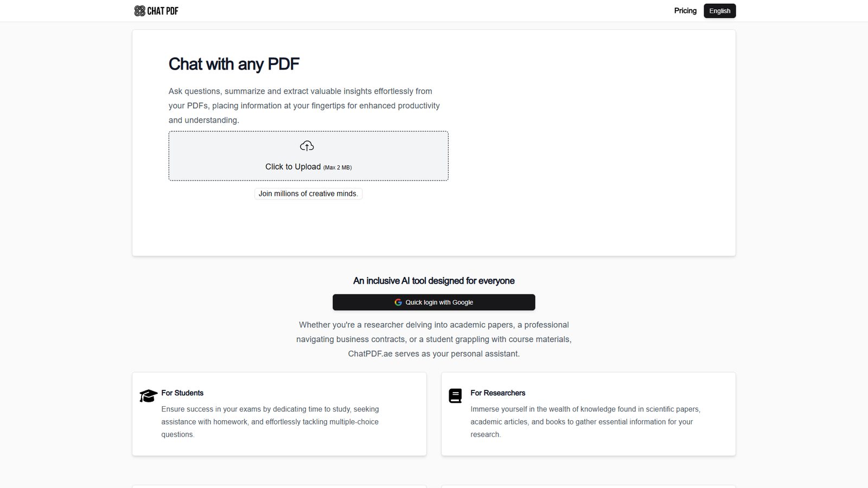Image resolution: width=868 pixels, height=488 pixels.
Task: Click the partially visible card at bottom right
Action: point(588,486)
